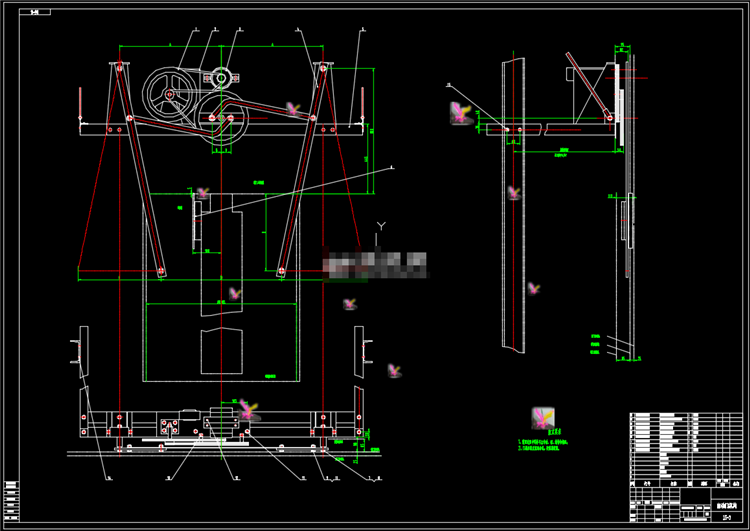This screenshot has width=750, height=531.
Task: Select the left guide shoe bracket
Action: point(80,352)
